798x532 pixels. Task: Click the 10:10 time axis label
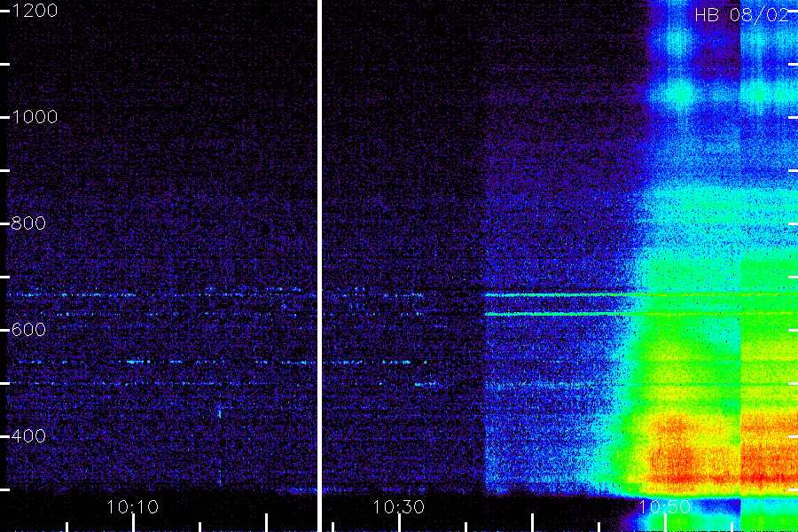click(x=133, y=507)
